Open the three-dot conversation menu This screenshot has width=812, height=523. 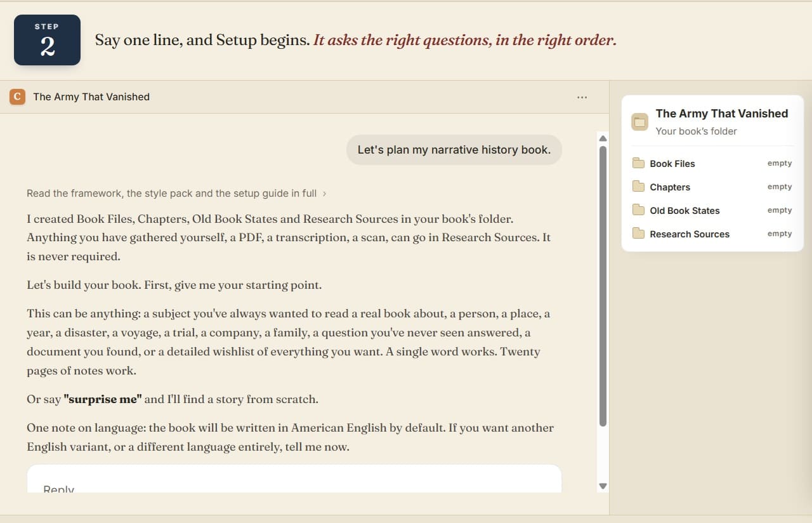pos(582,97)
